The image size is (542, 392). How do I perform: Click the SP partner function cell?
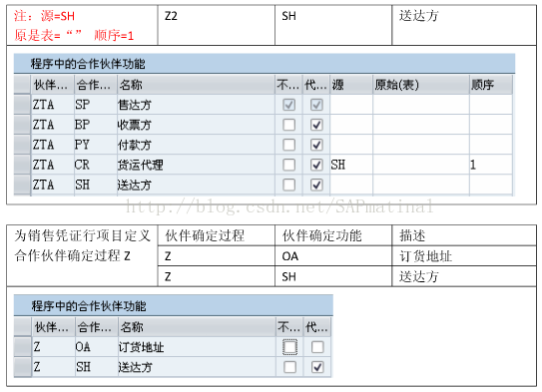[x=96, y=105]
